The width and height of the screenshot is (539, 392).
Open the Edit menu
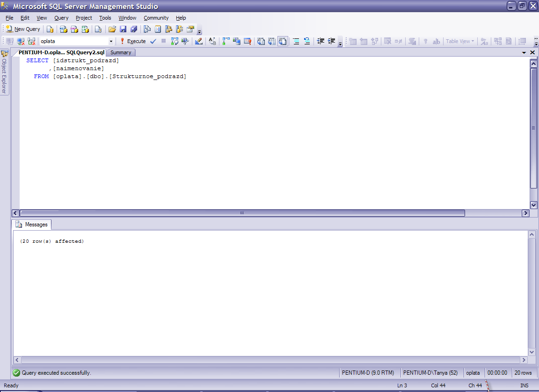pos(25,18)
